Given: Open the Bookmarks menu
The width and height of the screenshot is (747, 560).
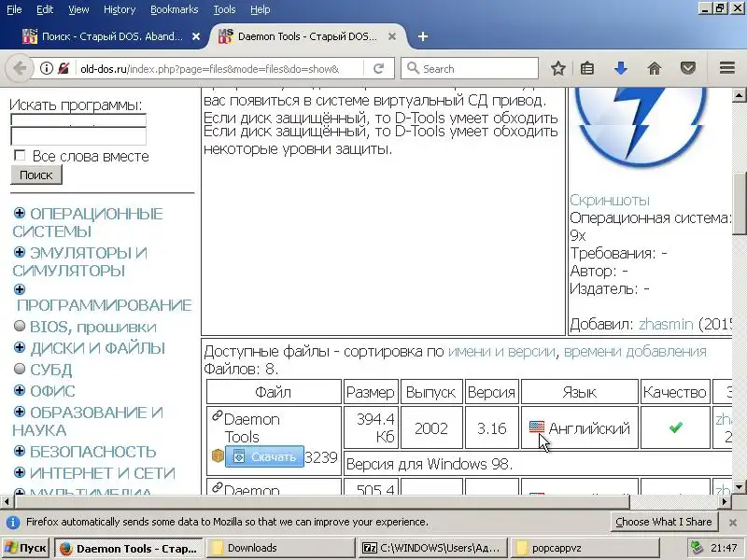Looking at the screenshot, I should (x=174, y=9).
